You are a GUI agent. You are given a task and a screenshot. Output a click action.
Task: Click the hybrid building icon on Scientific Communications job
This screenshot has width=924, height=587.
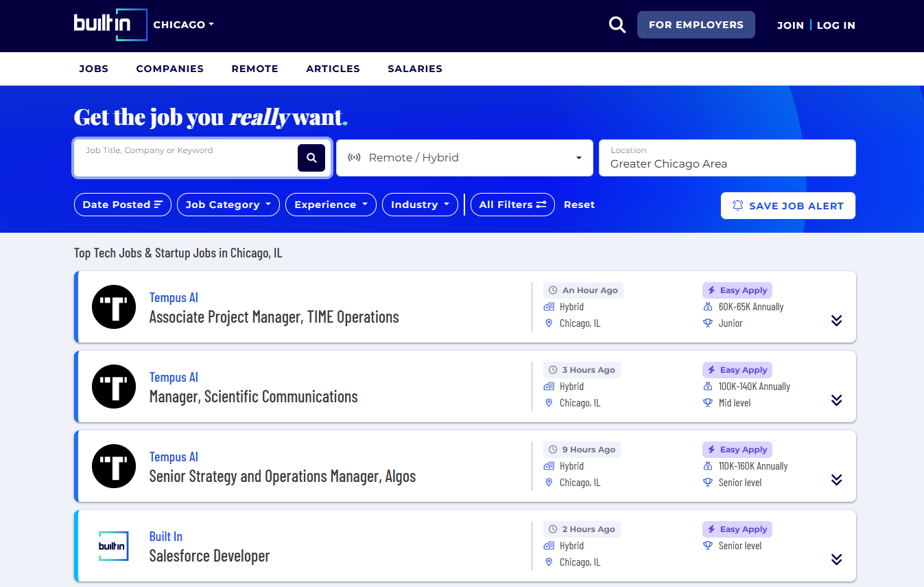pyautogui.click(x=549, y=387)
